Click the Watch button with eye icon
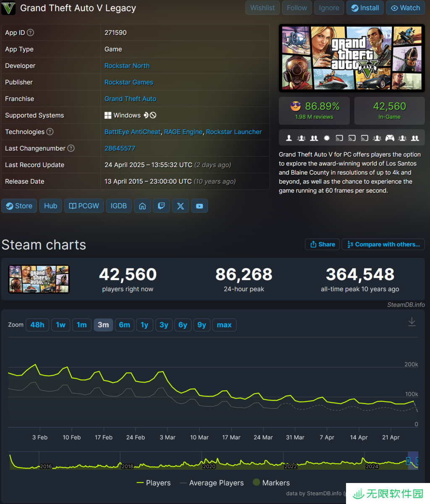 (405, 8)
